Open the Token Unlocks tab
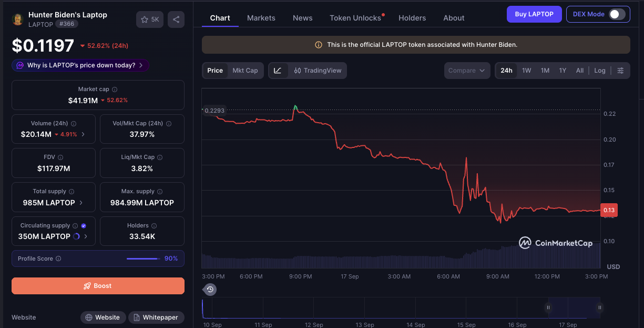The width and height of the screenshot is (644, 328). coord(355,18)
